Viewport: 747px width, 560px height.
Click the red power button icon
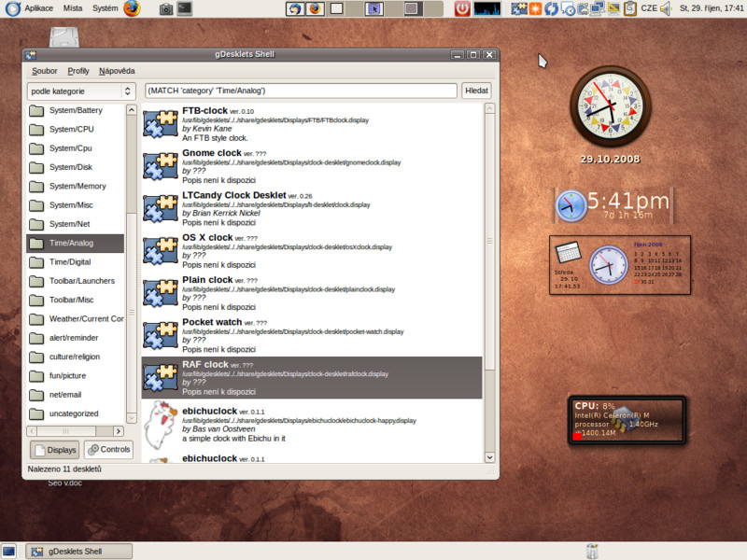[x=462, y=8]
